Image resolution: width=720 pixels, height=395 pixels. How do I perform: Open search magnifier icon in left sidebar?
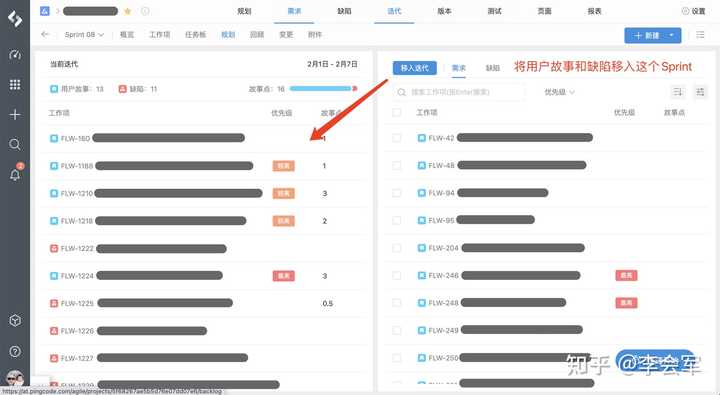point(15,144)
